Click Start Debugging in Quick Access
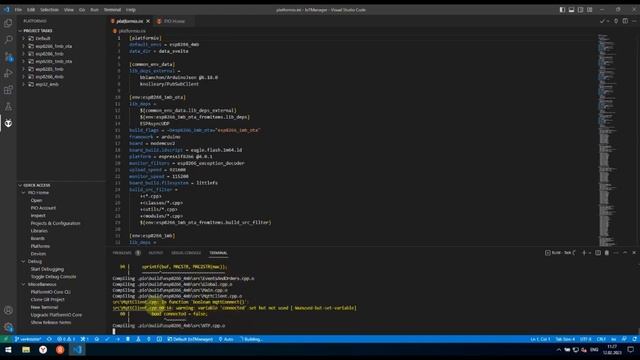This screenshot has width=640, height=360. [x=47, y=269]
